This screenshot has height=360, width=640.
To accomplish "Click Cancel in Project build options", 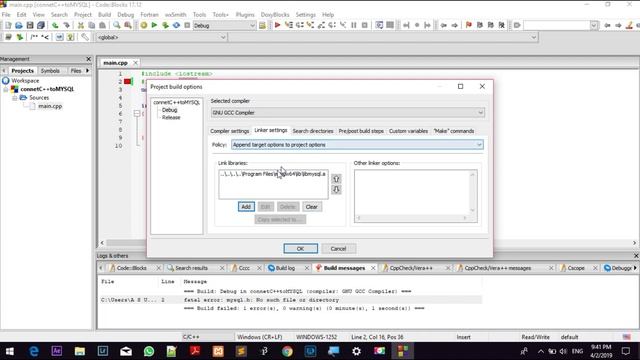I will [x=338, y=249].
